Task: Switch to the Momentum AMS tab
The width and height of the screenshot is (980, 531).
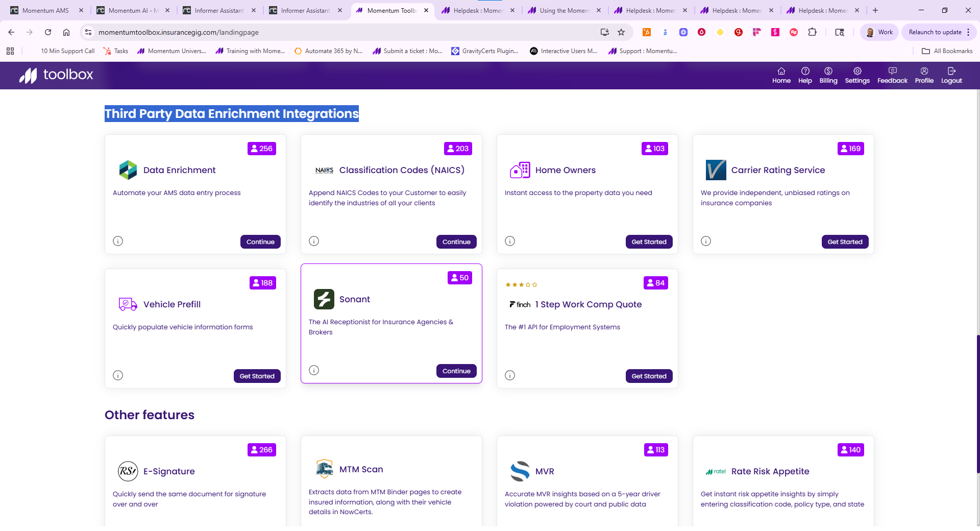Action: pyautogui.click(x=45, y=10)
